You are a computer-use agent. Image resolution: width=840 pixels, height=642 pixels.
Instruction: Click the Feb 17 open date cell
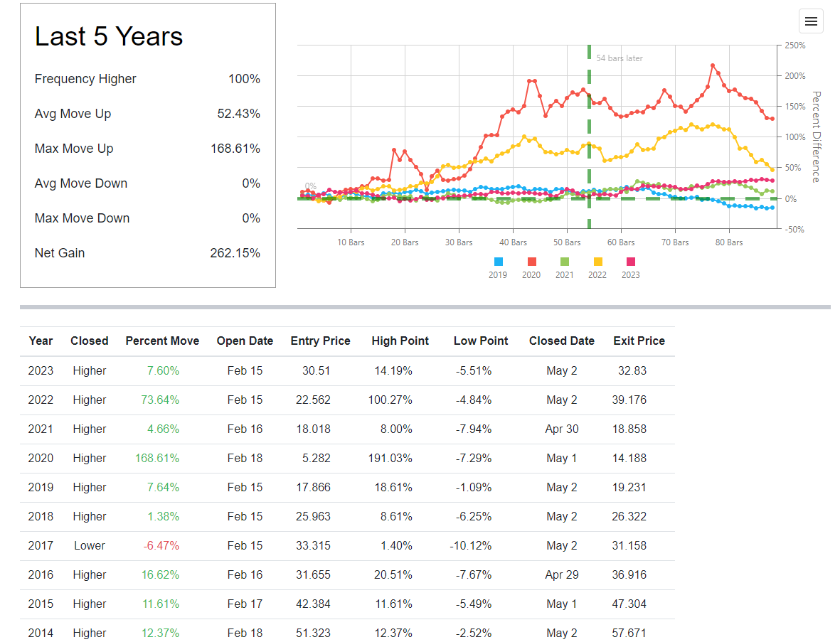(245, 604)
